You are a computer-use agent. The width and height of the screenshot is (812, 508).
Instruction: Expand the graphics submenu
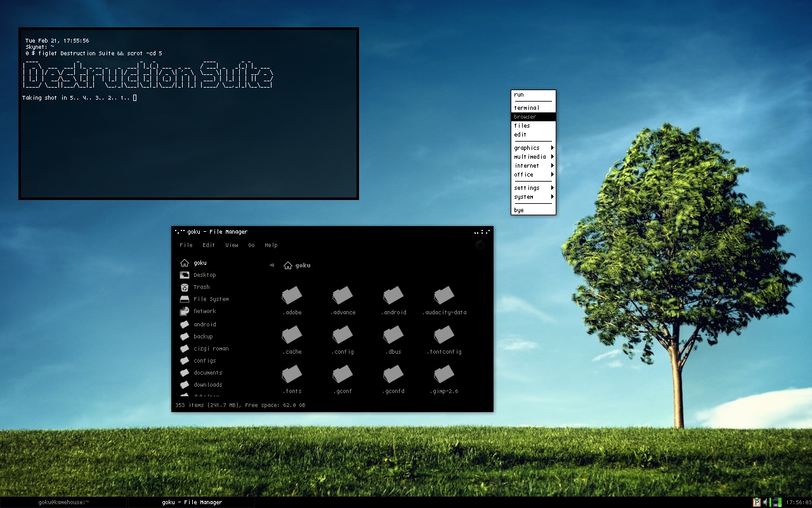(x=534, y=148)
